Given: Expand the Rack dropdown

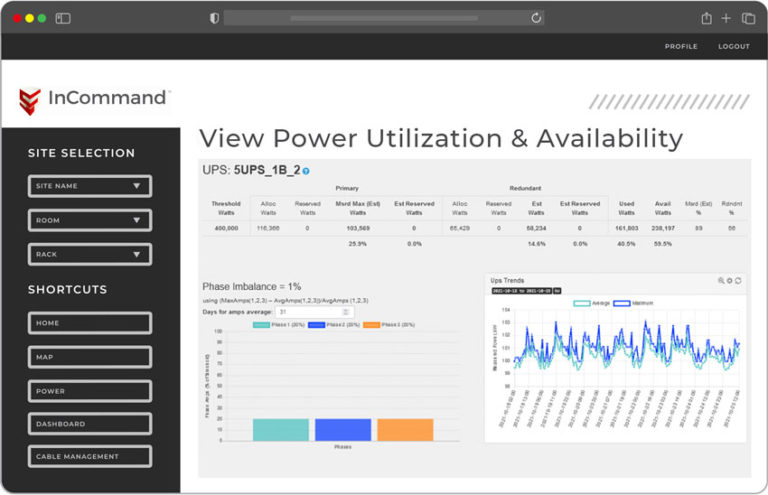Looking at the screenshot, I should (x=90, y=254).
